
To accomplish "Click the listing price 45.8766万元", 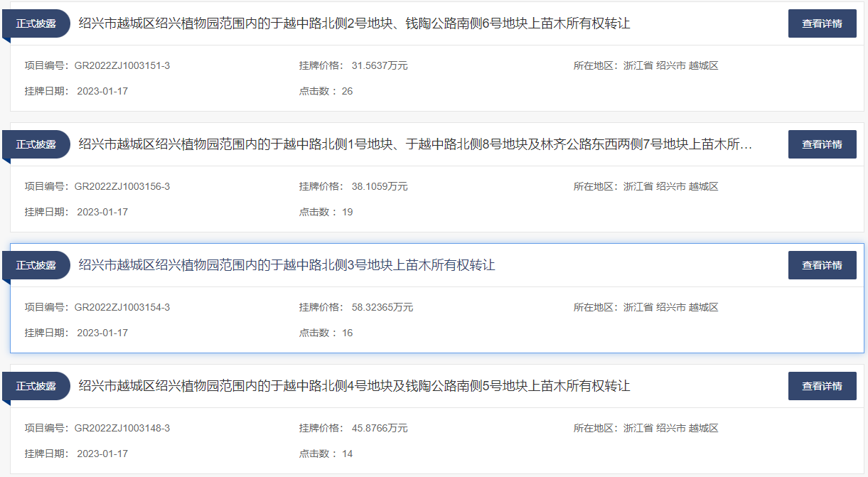I will pos(380,428).
